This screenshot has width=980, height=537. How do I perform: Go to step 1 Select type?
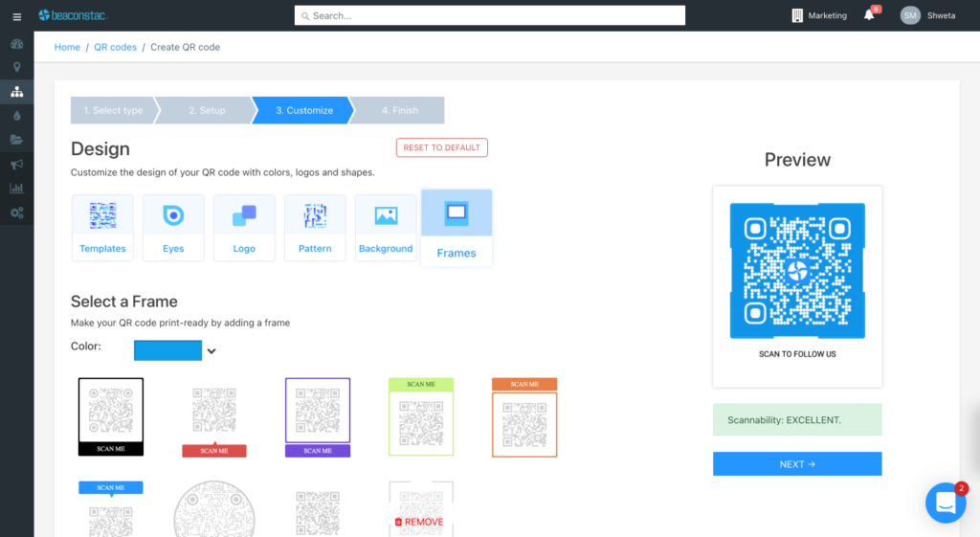coord(113,110)
